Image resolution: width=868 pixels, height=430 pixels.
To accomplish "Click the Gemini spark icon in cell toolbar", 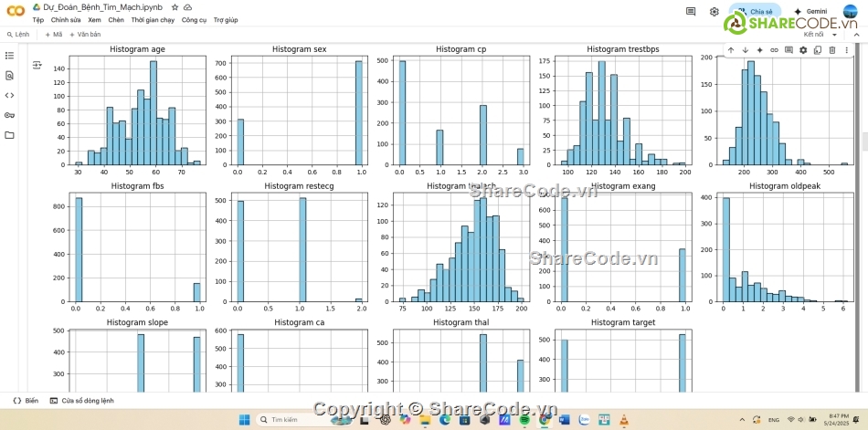I will [x=759, y=50].
